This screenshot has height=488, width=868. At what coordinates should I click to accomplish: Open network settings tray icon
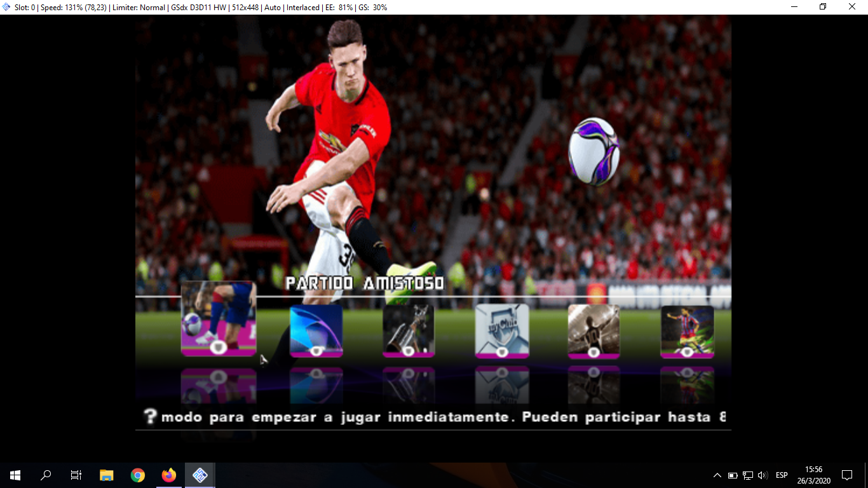(748, 475)
